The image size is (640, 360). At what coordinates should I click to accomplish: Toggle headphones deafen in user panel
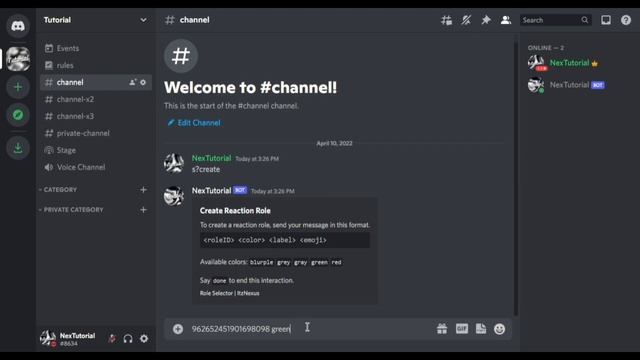click(x=128, y=338)
